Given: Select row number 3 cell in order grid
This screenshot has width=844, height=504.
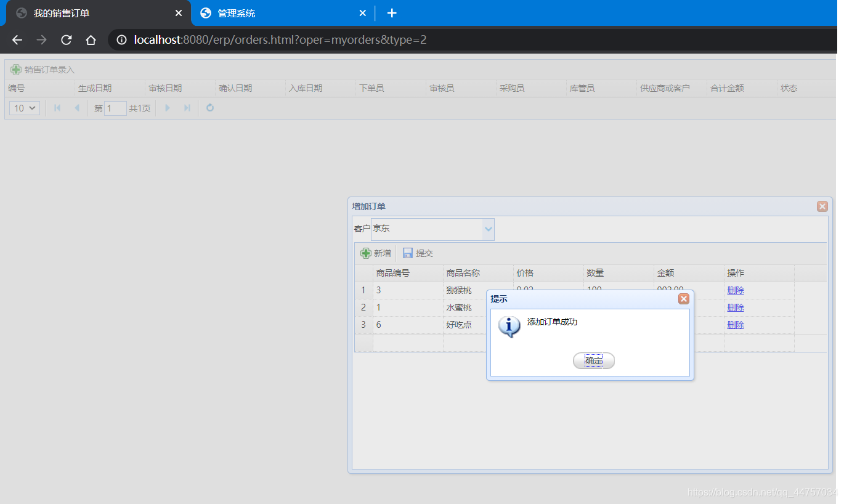Looking at the screenshot, I should pos(363,325).
